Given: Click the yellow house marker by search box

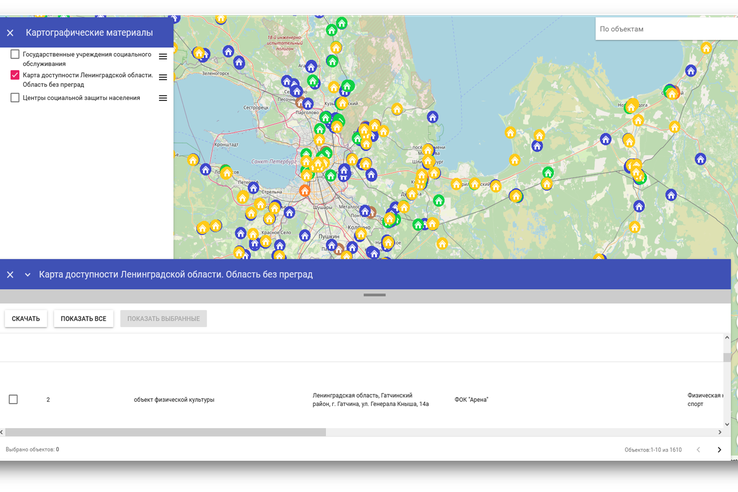Looking at the screenshot, I should click(706, 48).
